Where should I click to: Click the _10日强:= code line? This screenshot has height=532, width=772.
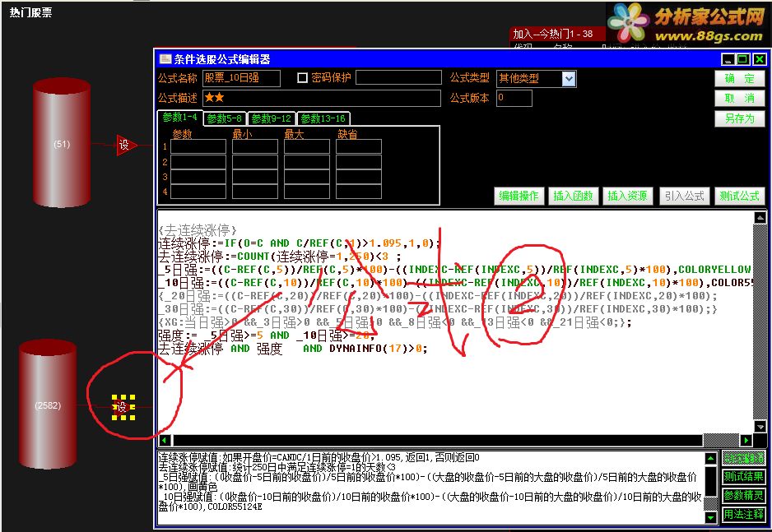click(x=455, y=283)
